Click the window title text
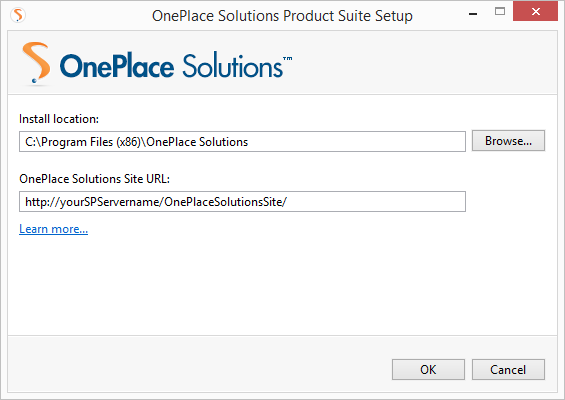This screenshot has height=400, width=565. click(282, 16)
